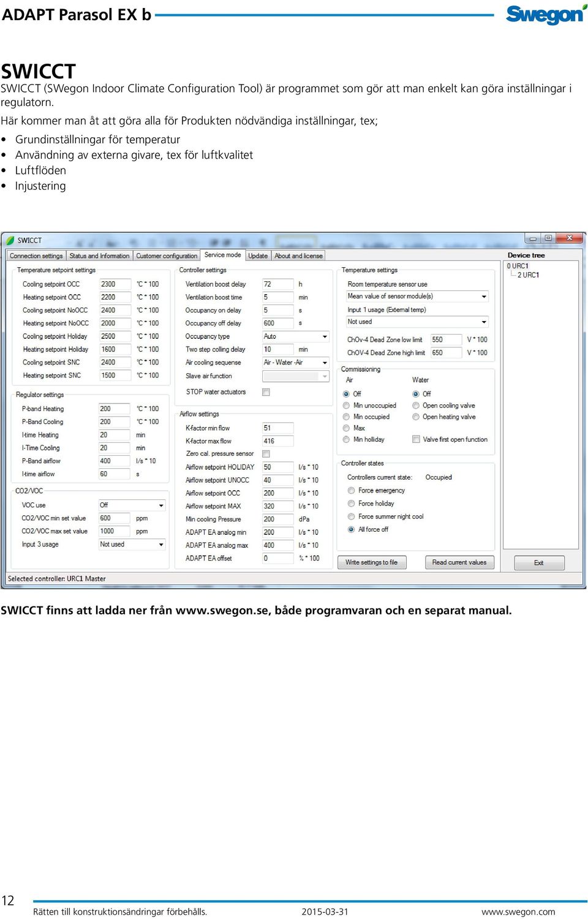Edit the P-band Heating field
This screenshot has height=919, width=588.
click(114, 409)
